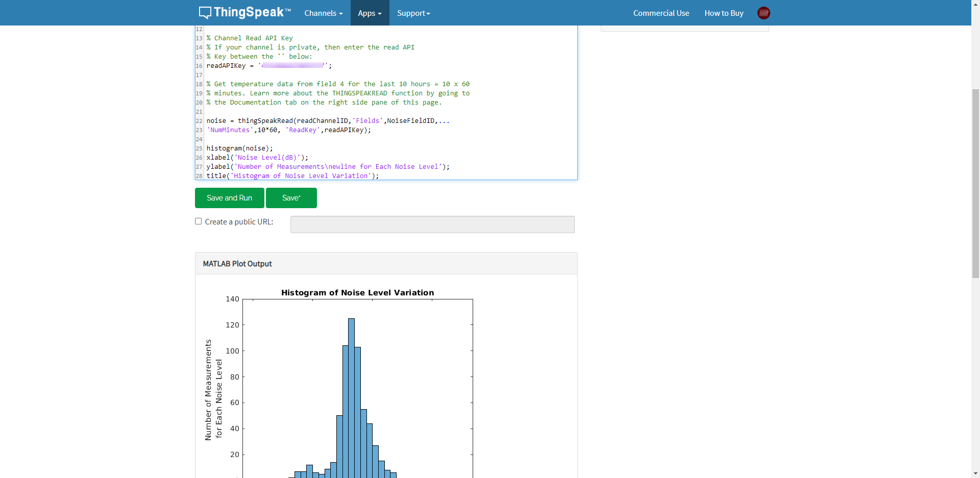
Task: Open the user account avatar menu
Action: pyautogui.click(x=764, y=13)
